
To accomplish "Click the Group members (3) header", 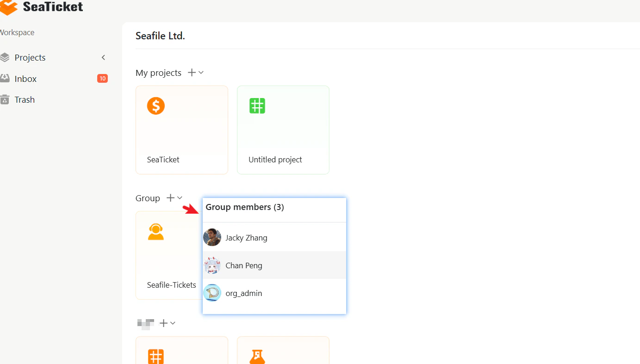I will (245, 207).
